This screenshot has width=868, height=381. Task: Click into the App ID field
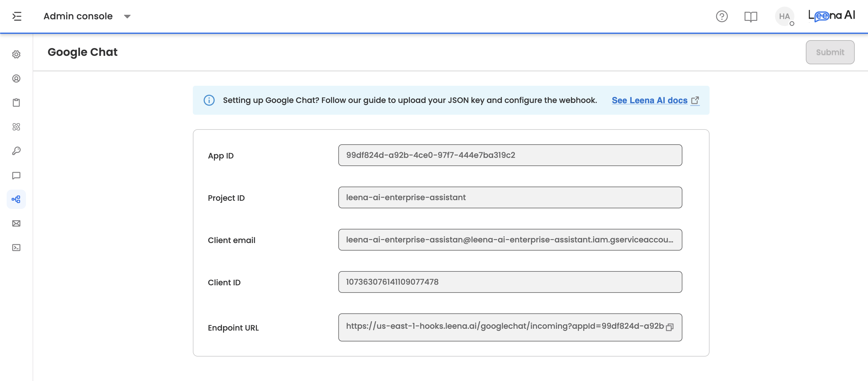pyautogui.click(x=510, y=155)
